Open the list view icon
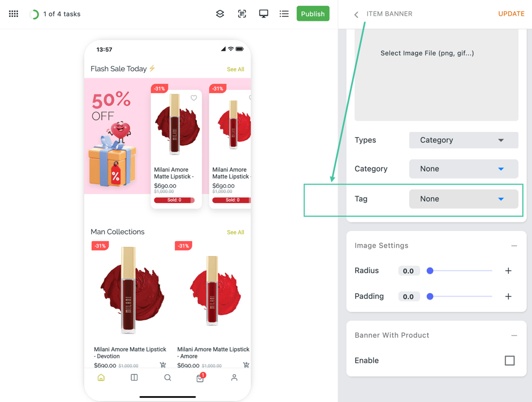 [284, 14]
